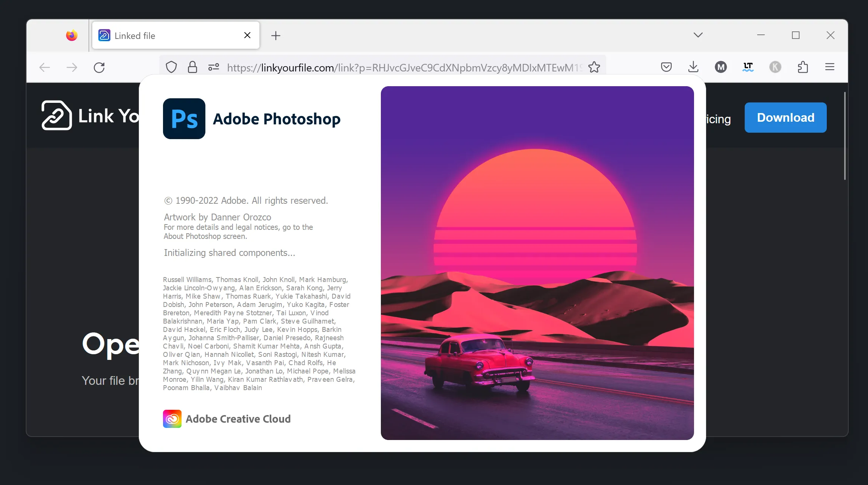
Task: Open the LanguageTool extension
Action: [748, 67]
